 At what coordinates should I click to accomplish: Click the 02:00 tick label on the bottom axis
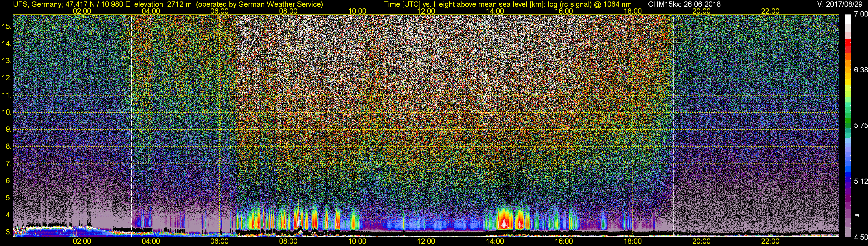82,241
